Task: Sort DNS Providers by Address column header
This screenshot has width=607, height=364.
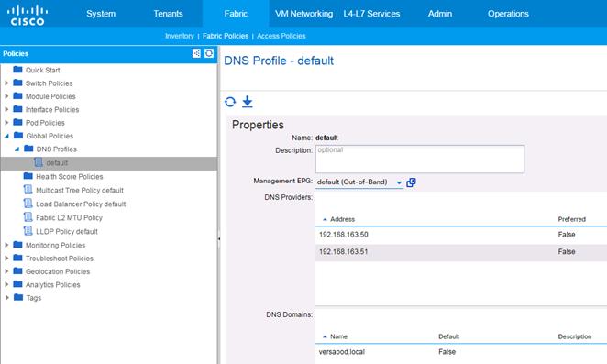Action: (342, 219)
